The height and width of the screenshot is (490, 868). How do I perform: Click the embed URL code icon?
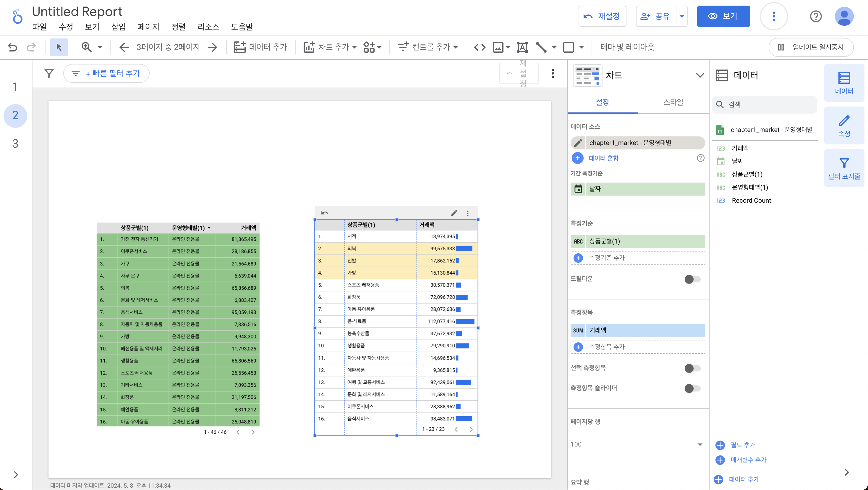pyautogui.click(x=480, y=47)
